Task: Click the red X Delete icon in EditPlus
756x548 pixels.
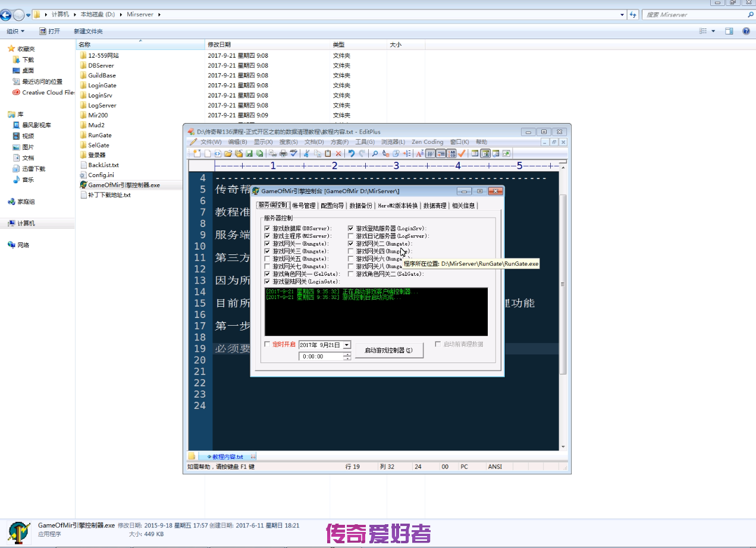Action: click(x=338, y=153)
